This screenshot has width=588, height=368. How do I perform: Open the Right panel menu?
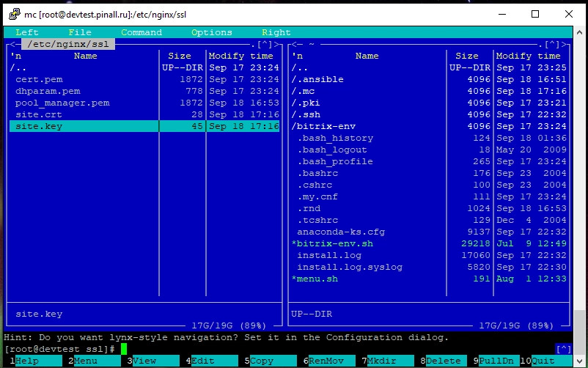point(276,32)
